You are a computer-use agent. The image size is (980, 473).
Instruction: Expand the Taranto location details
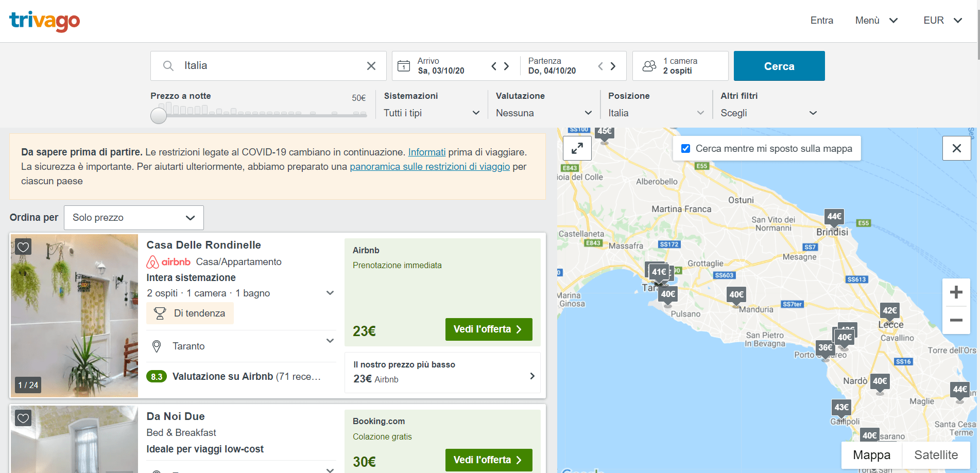[x=330, y=341]
